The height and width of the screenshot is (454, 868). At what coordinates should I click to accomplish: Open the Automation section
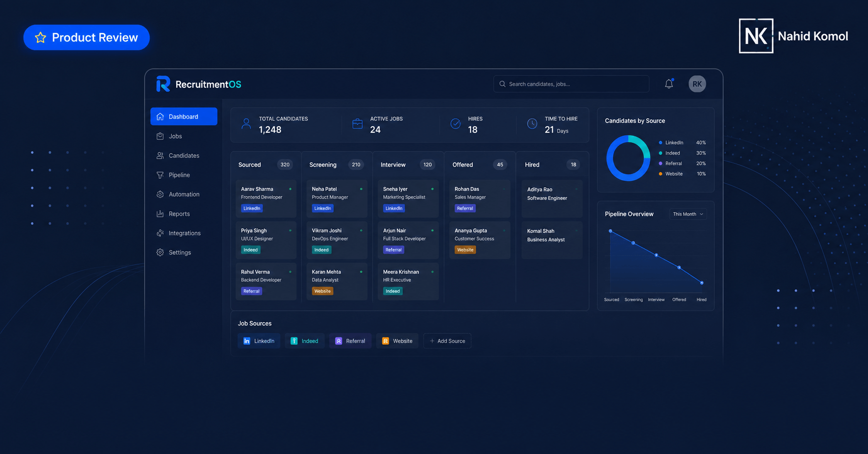(184, 194)
